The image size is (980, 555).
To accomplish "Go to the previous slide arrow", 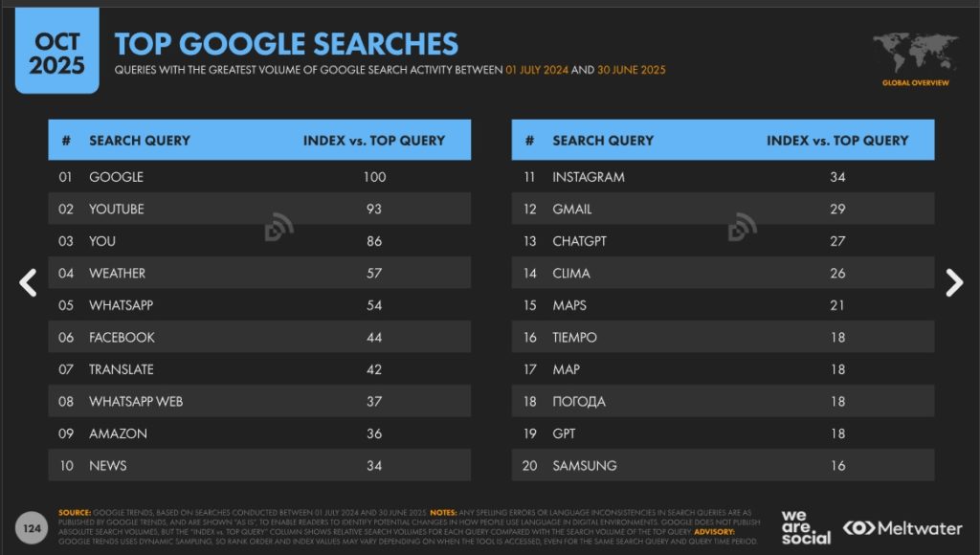I will click(x=29, y=281).
